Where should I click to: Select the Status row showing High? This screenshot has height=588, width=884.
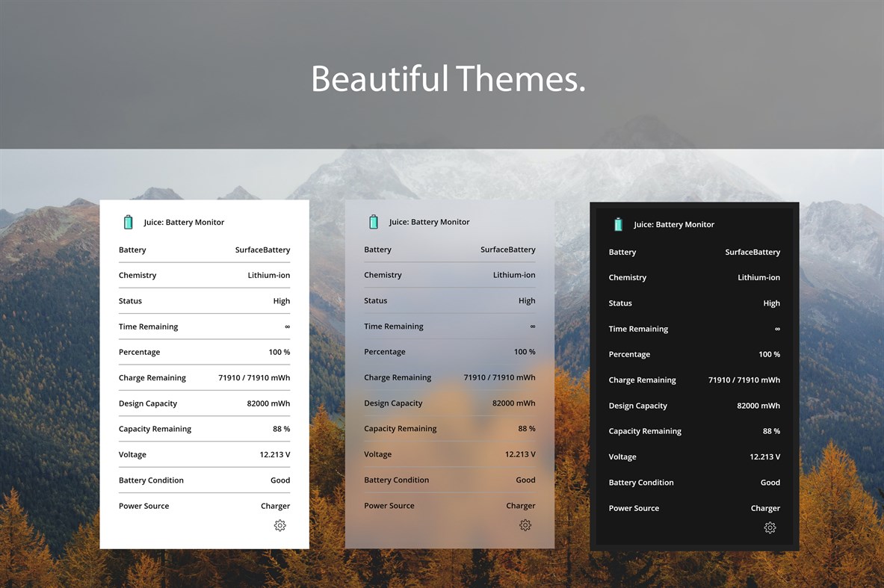tap(204, 300)
